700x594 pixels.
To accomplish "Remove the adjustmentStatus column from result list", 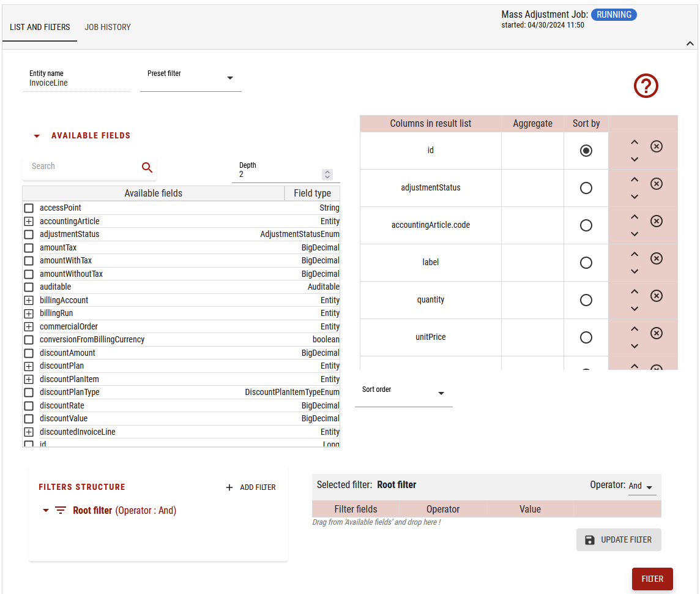I will pos(656,184).
